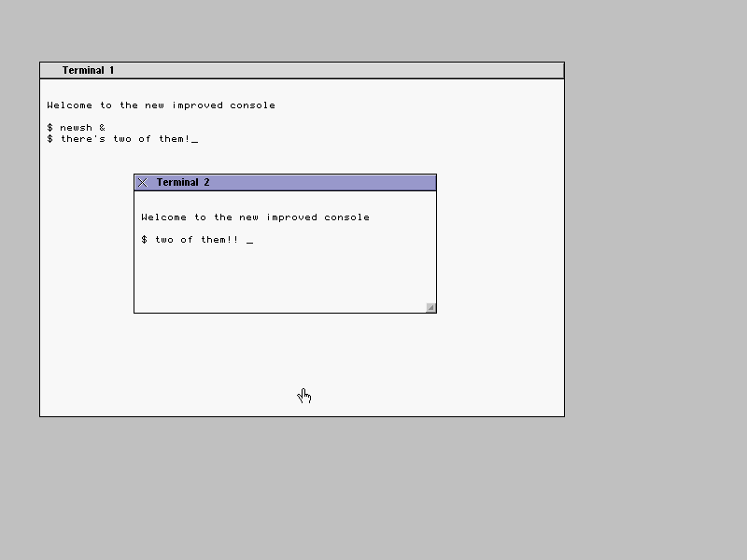The height and width of the screenshot is (560, 747).
Task: Click the welcome message in Terminal 1
Action: pos(161,105)
